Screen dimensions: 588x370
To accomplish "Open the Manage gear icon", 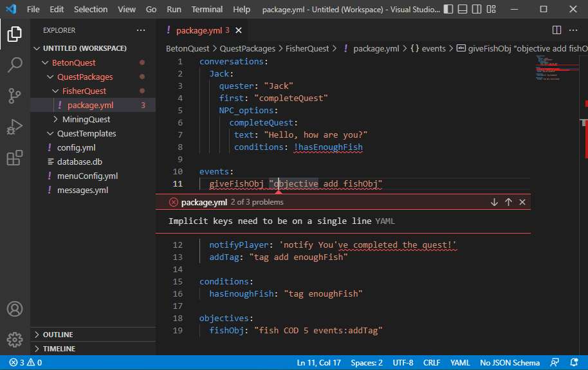I will [15, 340].
